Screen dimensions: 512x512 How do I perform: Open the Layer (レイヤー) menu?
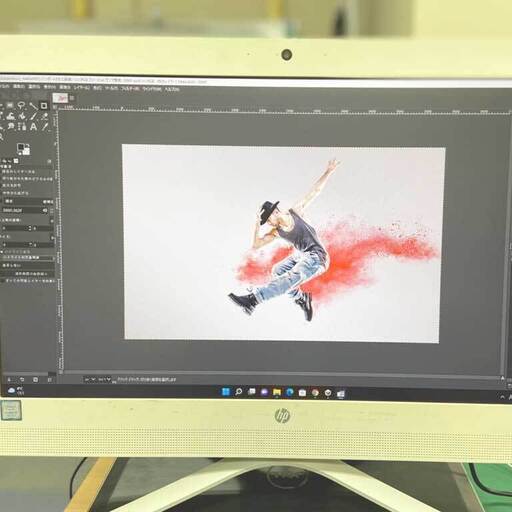tap(81, 88)
